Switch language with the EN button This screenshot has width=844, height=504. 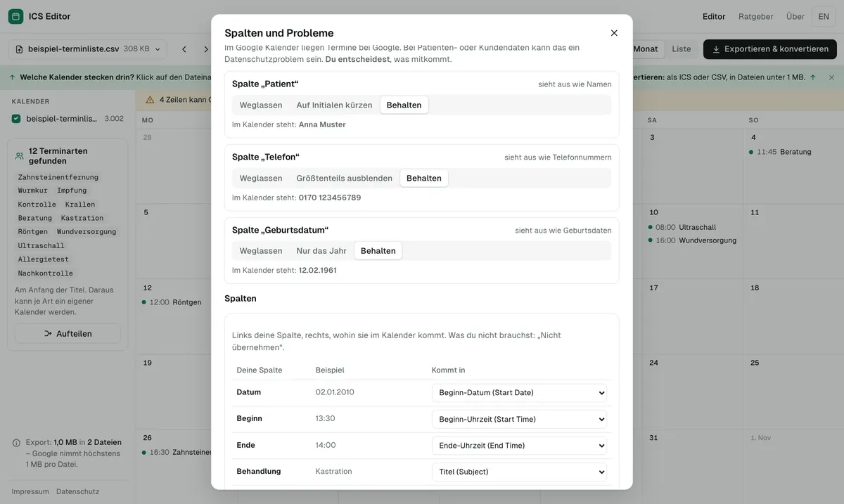pos(824,16)
